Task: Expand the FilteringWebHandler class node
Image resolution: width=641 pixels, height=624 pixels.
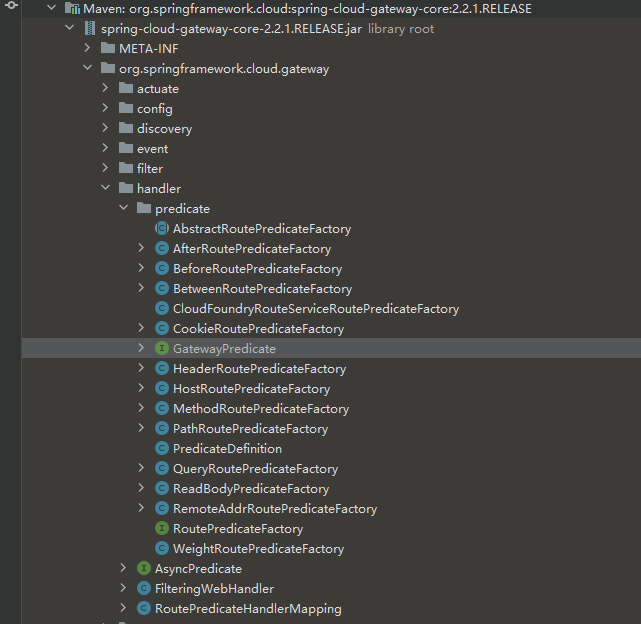Action: point(123,588)
